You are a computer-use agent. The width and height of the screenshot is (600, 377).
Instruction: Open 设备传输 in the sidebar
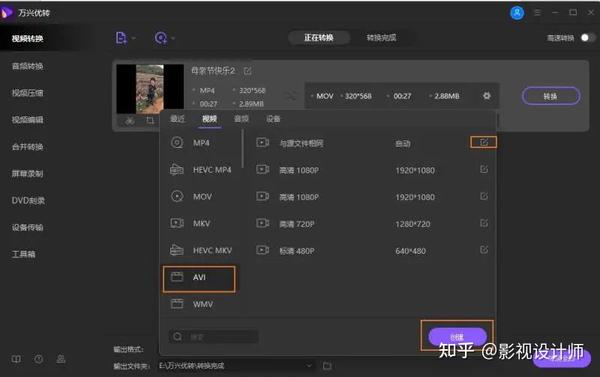28,227
